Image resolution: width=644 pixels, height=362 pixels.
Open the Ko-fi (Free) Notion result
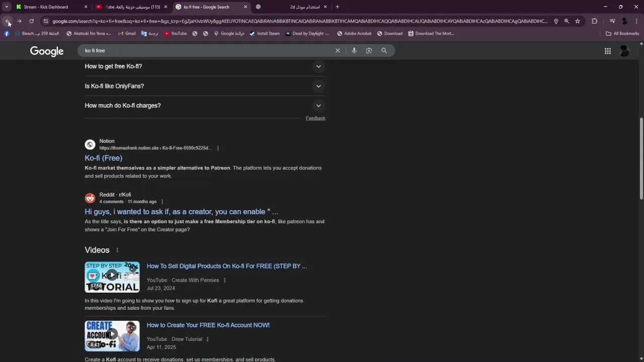pyautogui.click(x=104, y=158)
